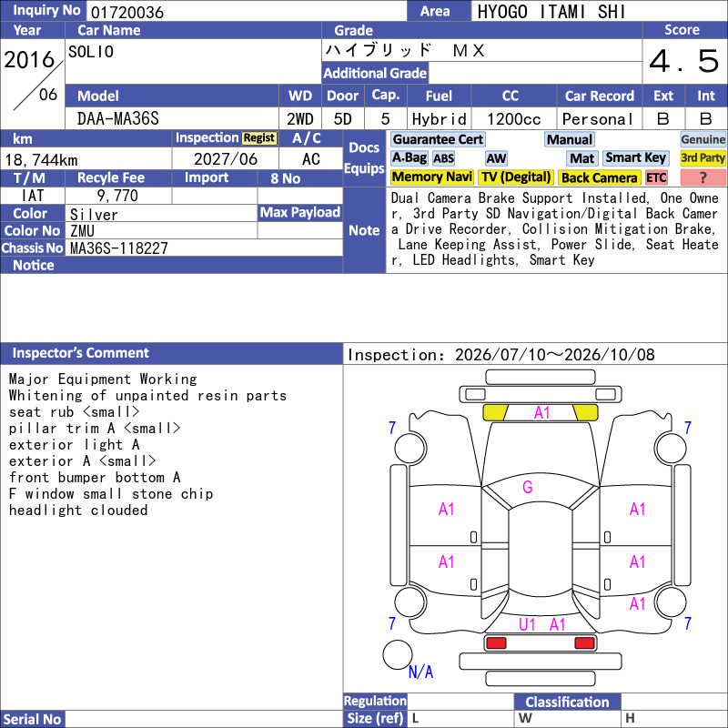The width and height of the screenshot is (728, 728).
Task: Click chassis number MA36S-118227
Action: (119, 248)
